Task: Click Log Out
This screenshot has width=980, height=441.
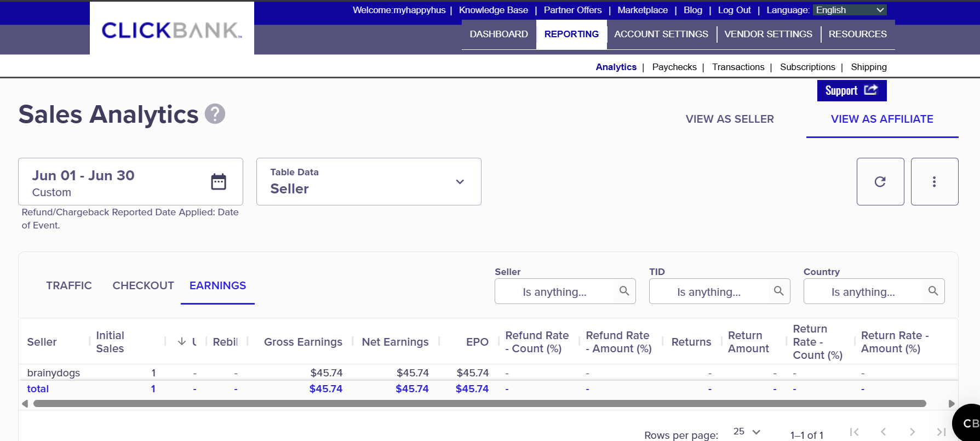Action: (x=734, y=10)
